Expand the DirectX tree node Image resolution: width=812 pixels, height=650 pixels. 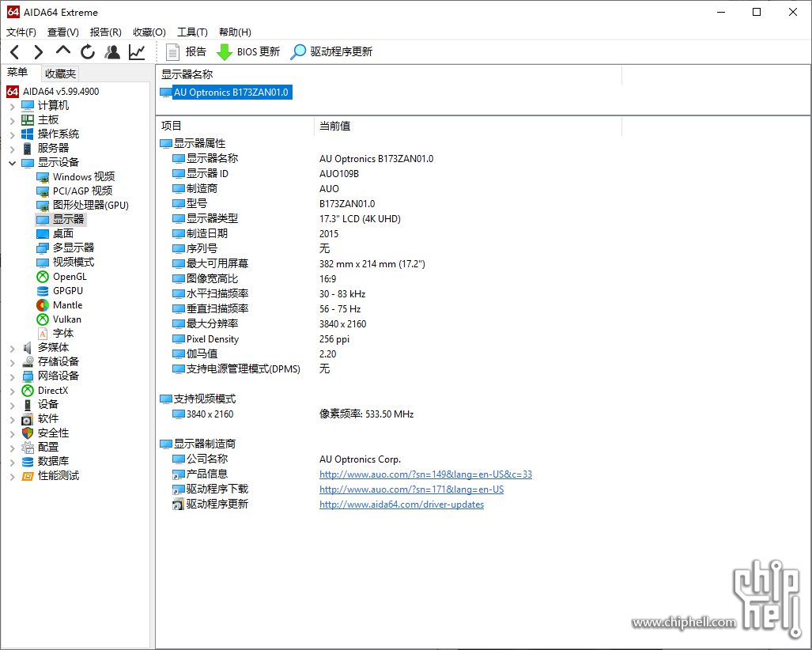pos(12,391)
